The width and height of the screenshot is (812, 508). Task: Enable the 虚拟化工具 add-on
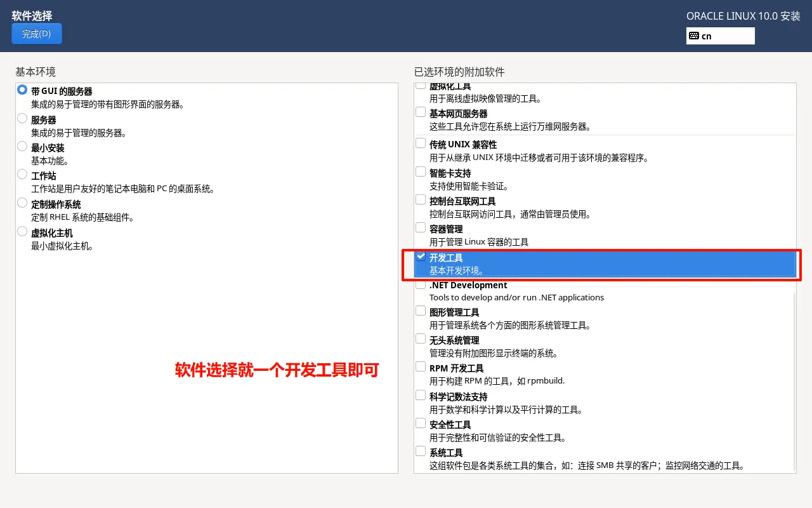click(x=421, y=85)
